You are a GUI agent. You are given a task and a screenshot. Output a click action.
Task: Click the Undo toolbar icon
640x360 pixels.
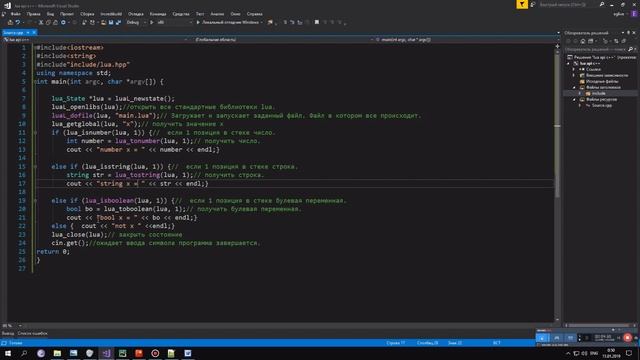click(x=18, y=22)
